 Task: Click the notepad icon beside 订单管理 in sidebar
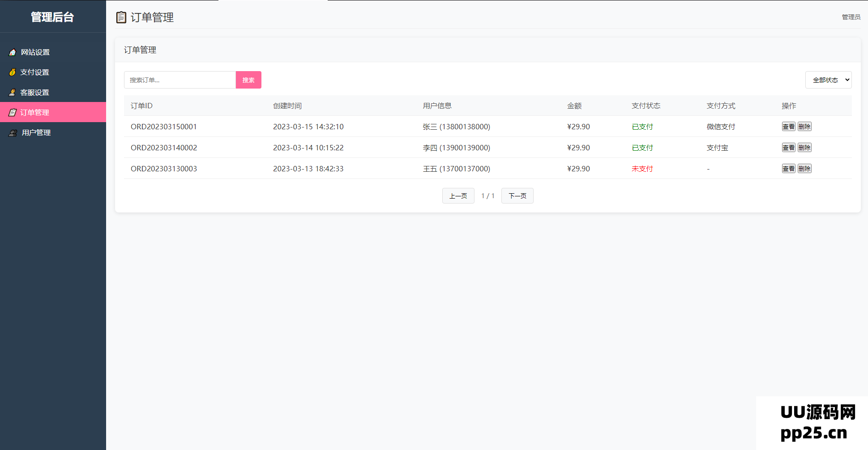click(x=13, y=113)
